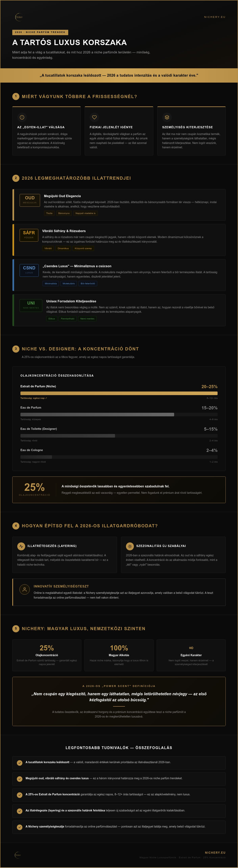
Task: Click the checkmark beside "A 25%-os Extrait de Parfum"
Action: click(19, 795)
